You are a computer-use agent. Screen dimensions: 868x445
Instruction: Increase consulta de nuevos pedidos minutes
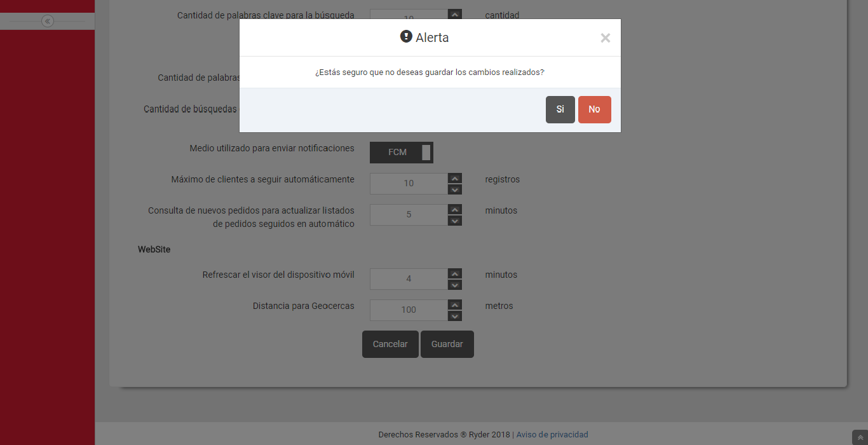coord(454,209)
